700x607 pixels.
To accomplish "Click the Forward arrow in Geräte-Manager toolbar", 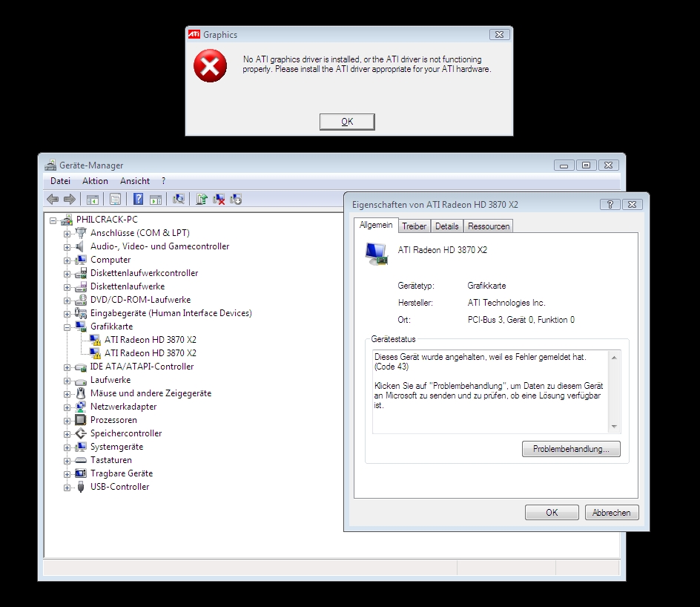I will [69, 199].
